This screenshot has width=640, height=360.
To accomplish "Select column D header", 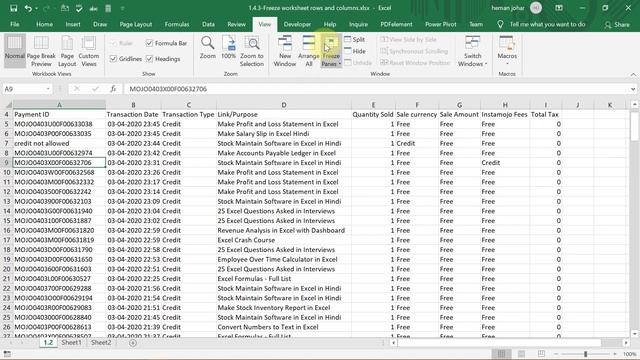I will [x=284, y=105].
